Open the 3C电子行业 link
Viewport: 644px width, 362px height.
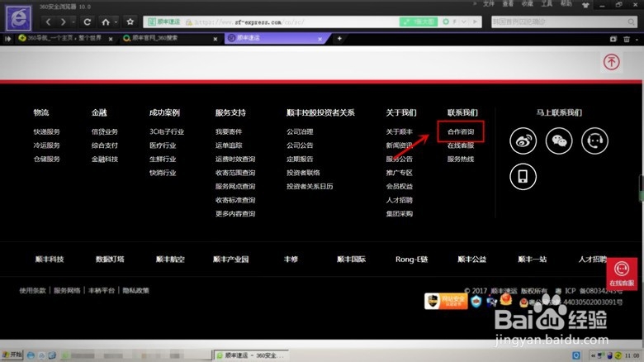point(167,131)
